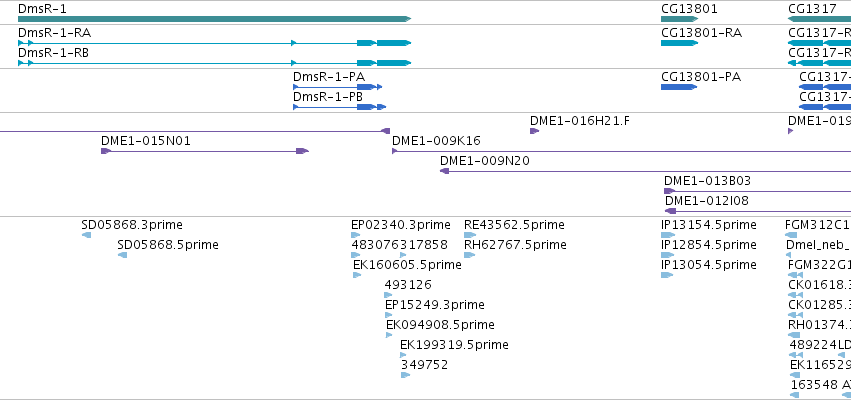Open the DmsR-1-RB transcript label

53,53
